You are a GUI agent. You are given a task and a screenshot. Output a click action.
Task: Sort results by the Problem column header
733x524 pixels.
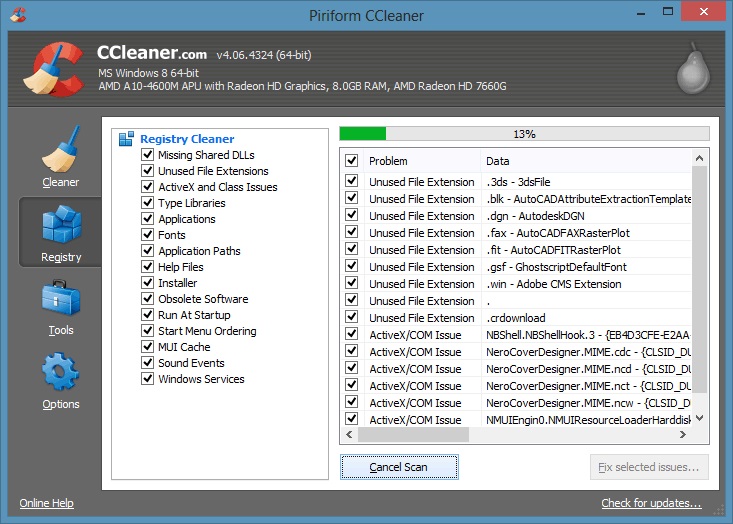pos(422,161)
